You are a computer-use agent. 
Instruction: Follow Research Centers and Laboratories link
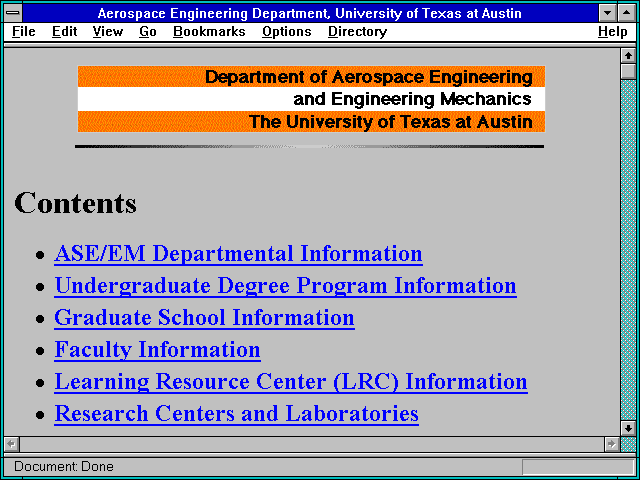click(236, 413)
